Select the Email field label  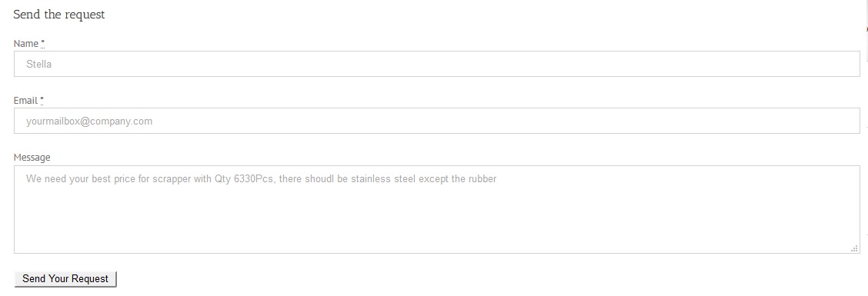25,101
